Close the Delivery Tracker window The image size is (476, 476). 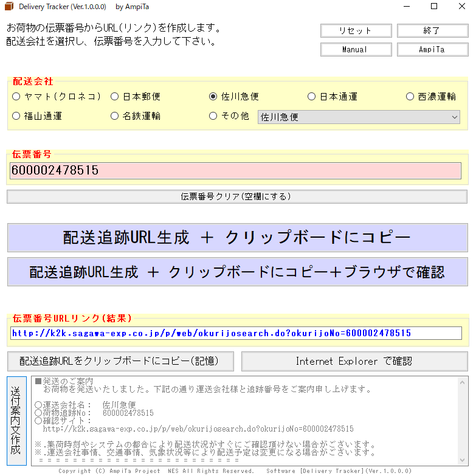click(x=462, y=6)
